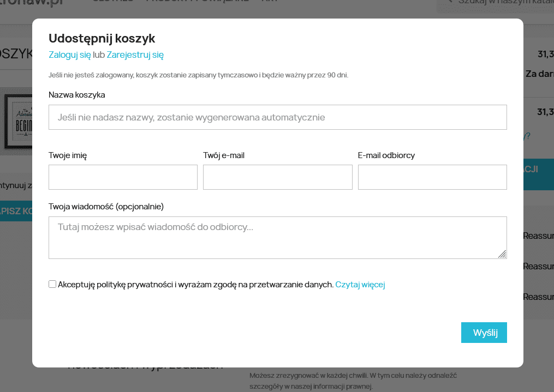
Task: Open the Czytaj więcej link
Action: click(x=360, y=285)
